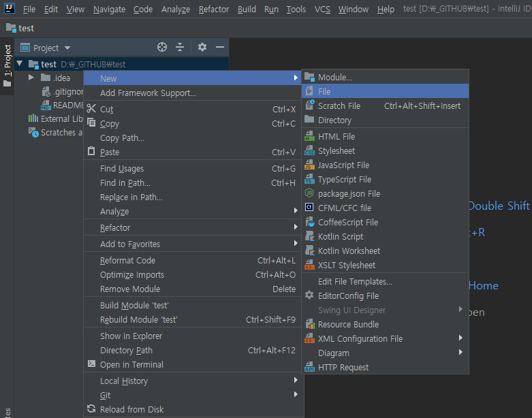
Task: Choose Show in Explorer
Action: (x=192, y=336)
